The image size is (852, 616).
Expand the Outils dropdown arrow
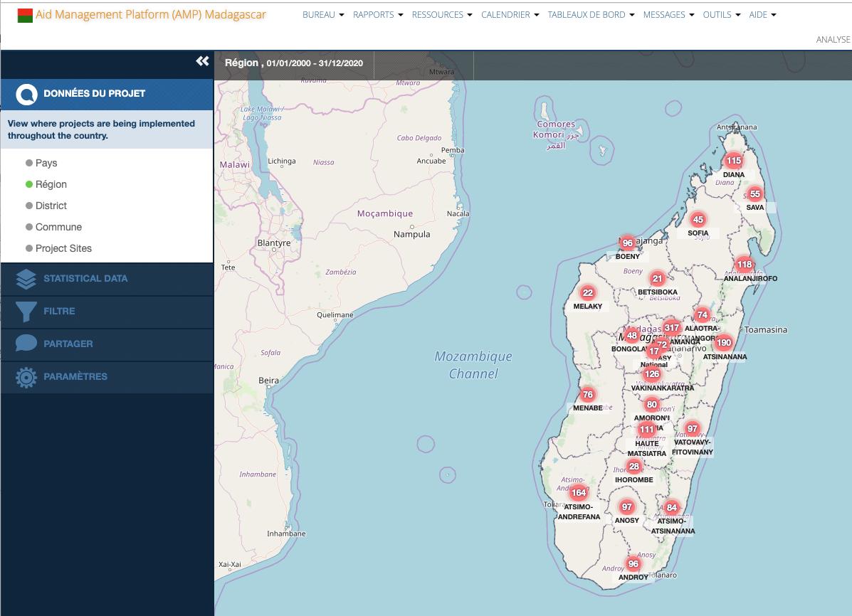tap(737, 14)
